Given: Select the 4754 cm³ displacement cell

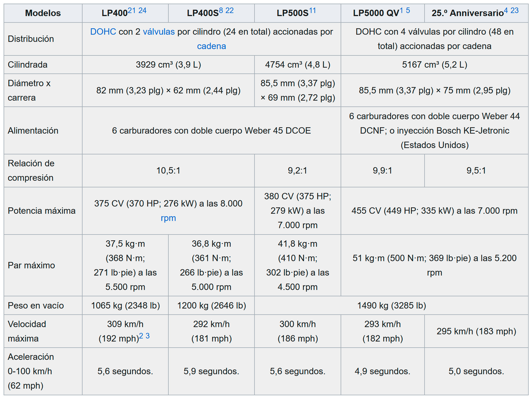Looking at the screenshot, I should 297,65.
